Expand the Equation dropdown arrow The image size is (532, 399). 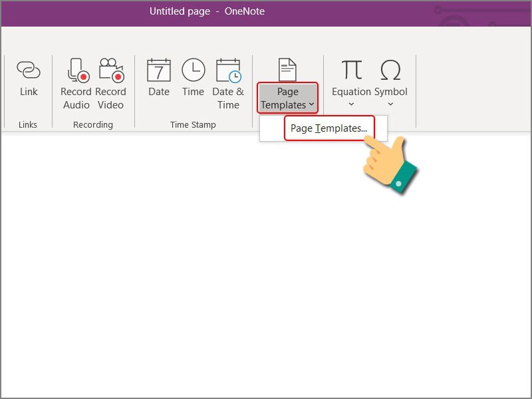coord(352,104)
